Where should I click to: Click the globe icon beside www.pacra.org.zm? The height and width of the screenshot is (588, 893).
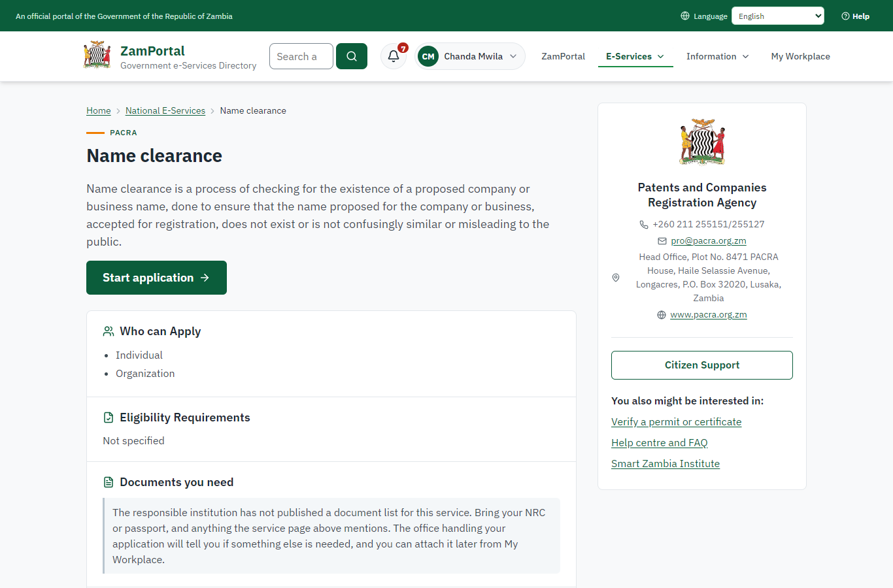click(662, 315)
